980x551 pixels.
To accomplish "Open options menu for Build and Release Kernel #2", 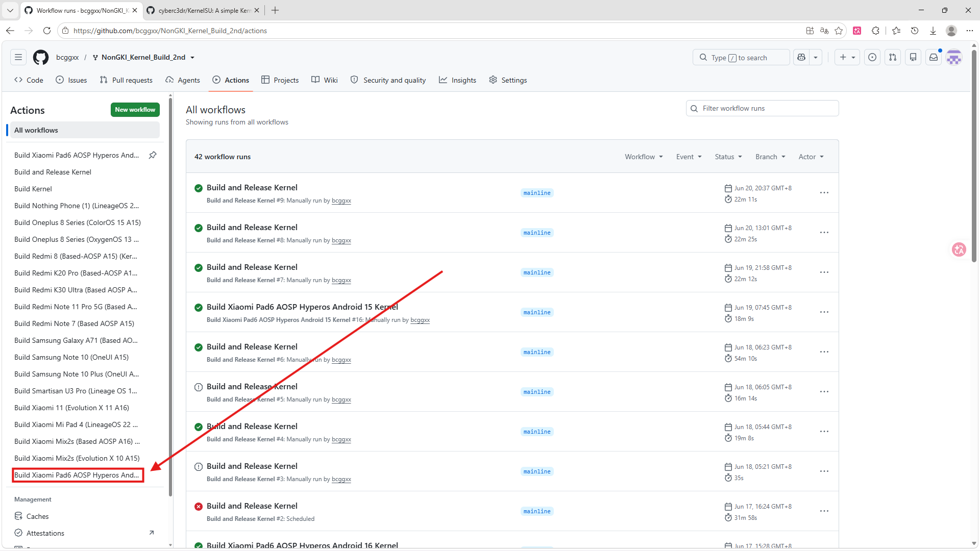I will coord(824,511).
